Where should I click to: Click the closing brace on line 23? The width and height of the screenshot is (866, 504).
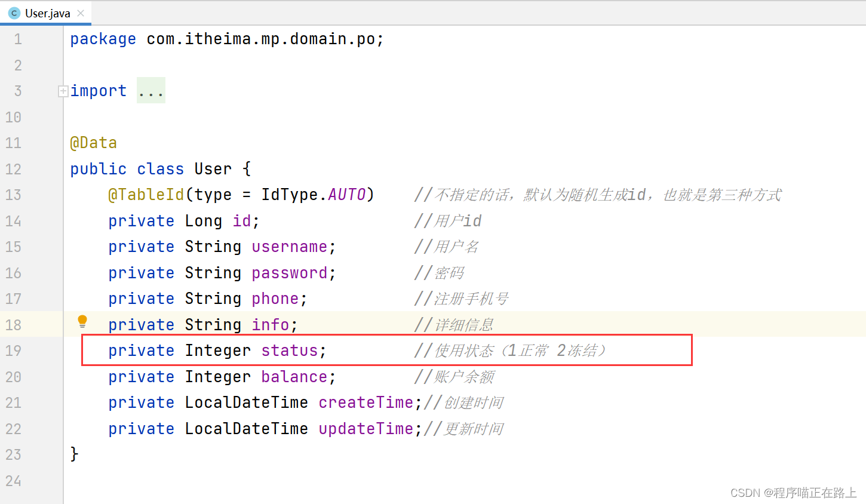(75, 454)
